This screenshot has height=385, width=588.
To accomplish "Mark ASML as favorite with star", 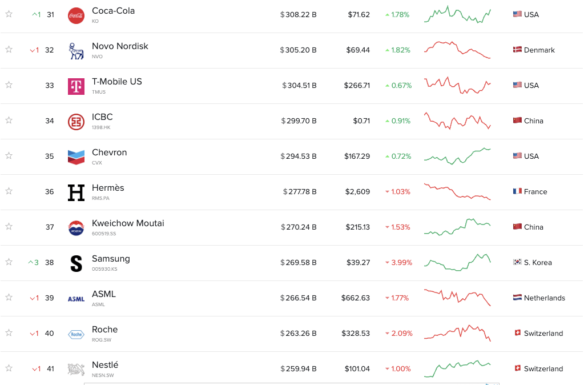I will pyautogui.click(x=9, y=298).
